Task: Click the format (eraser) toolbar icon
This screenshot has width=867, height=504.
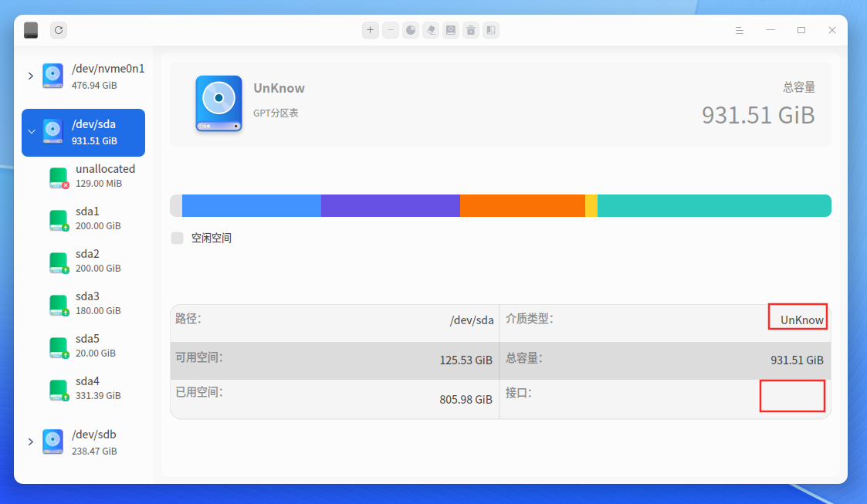Action: pos(431,30)
